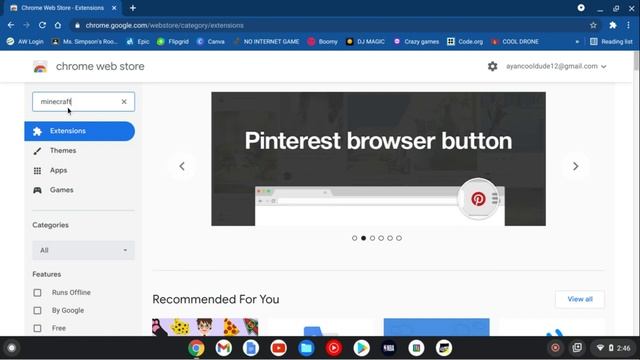
Task: Open status tray showing 2:46
Action: click(x=614, y=348)
